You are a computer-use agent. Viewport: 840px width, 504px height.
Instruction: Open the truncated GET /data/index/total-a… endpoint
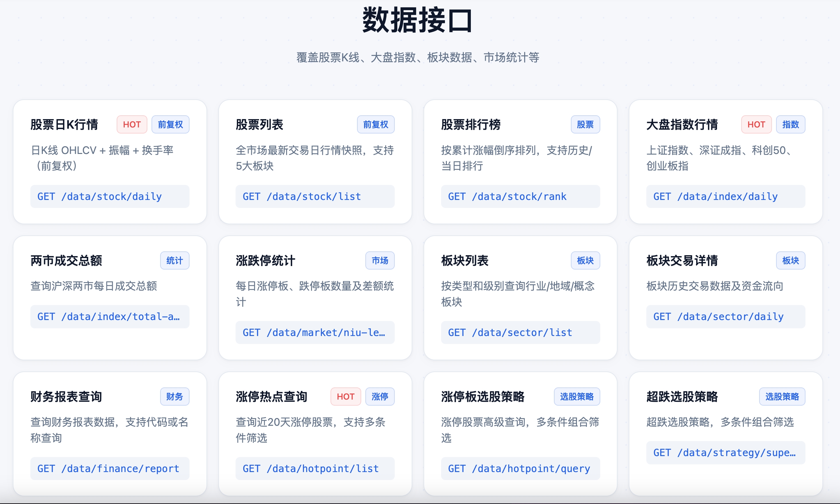110,317
